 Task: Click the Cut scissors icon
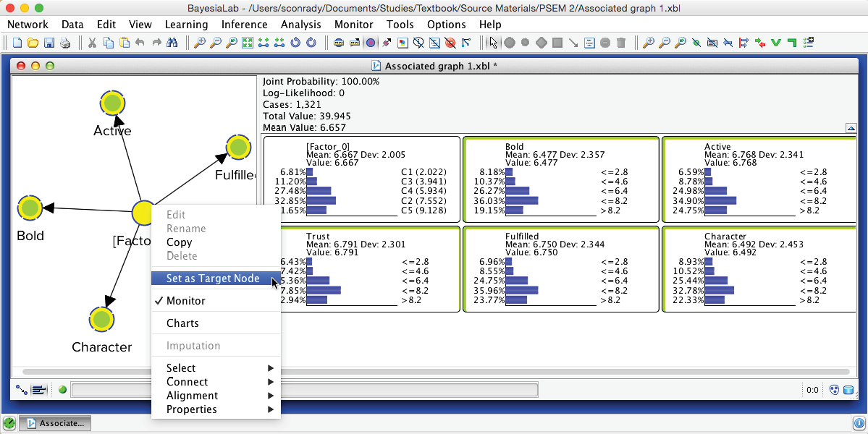(x=92, y=43)
